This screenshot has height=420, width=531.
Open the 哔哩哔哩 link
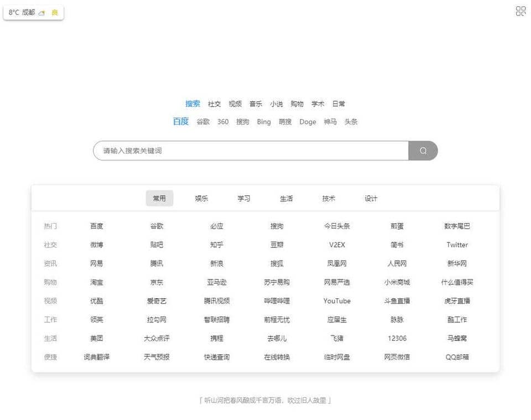point(277,301)
